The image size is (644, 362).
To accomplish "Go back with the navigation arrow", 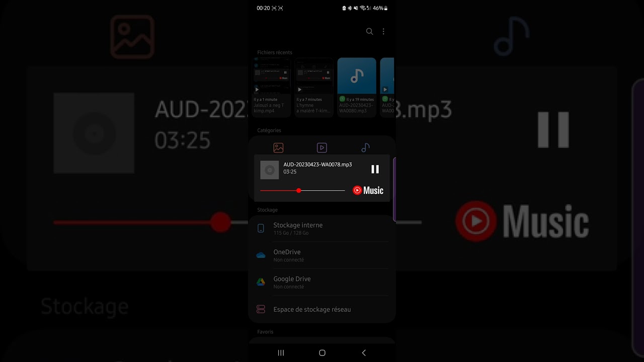I will (x=364, y=353).
